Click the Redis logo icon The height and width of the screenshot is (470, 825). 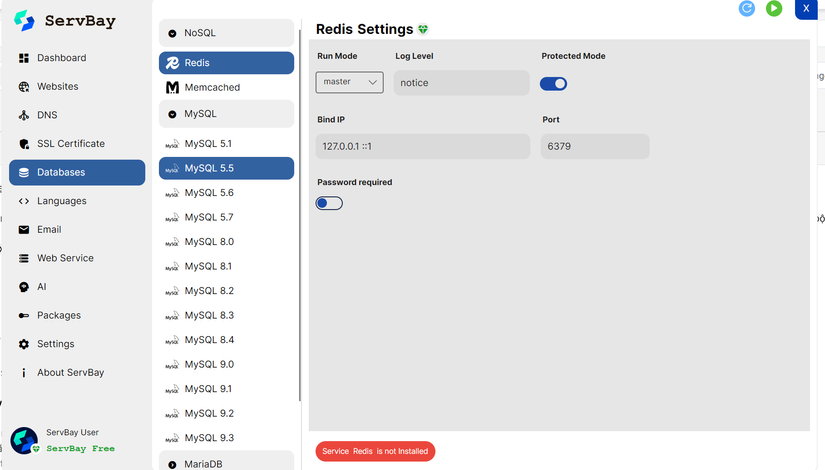click(x=172, y=63)
